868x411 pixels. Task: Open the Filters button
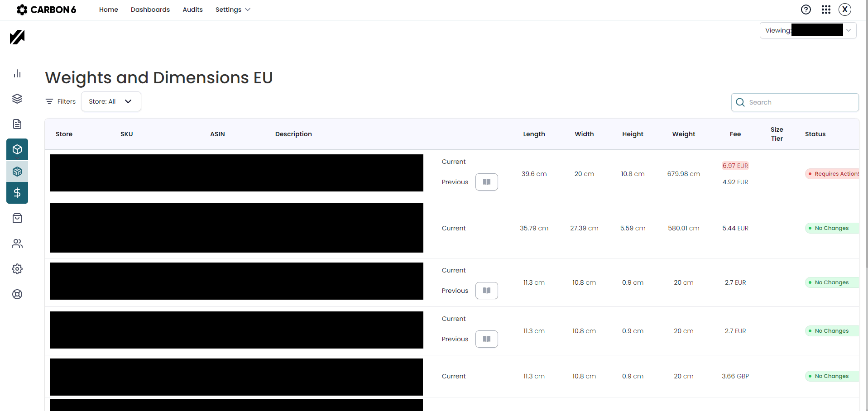[x=61, y=101]
